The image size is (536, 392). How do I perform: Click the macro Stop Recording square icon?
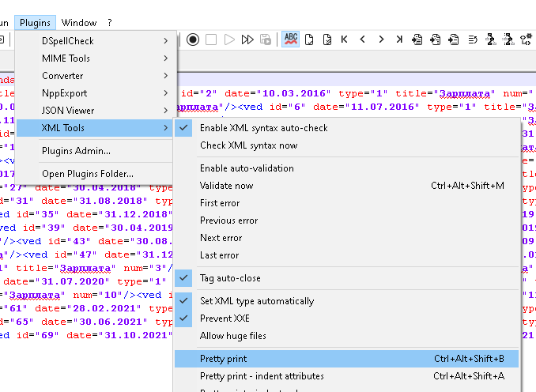click(x=211, y=40)
